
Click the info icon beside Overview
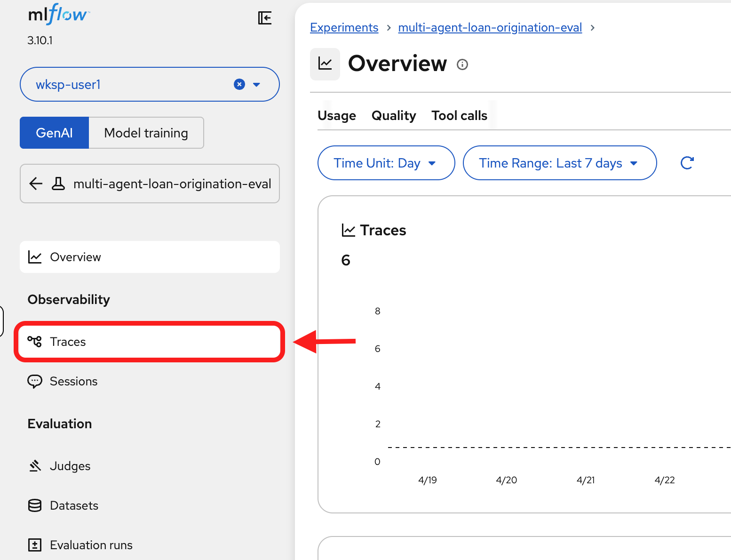[x=462, y=64]
